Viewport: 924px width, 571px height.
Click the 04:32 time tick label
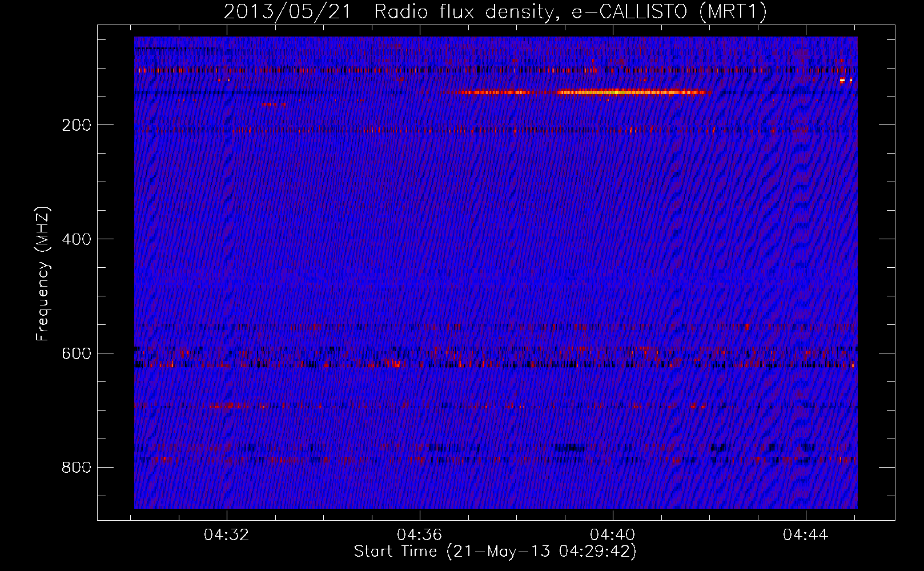click(x=227, y=535)
